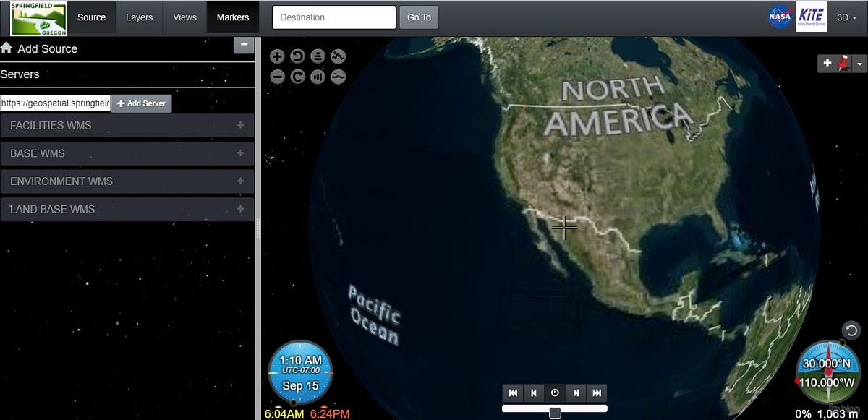Click the Go To button

pyautogui.click(x=419, y=16)
